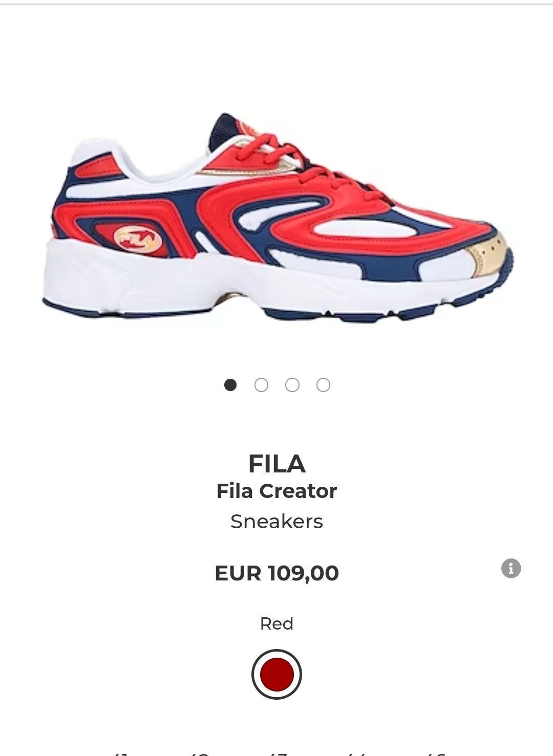
Task: Choose the Red color swatch
Action: (x=276, y=674)
